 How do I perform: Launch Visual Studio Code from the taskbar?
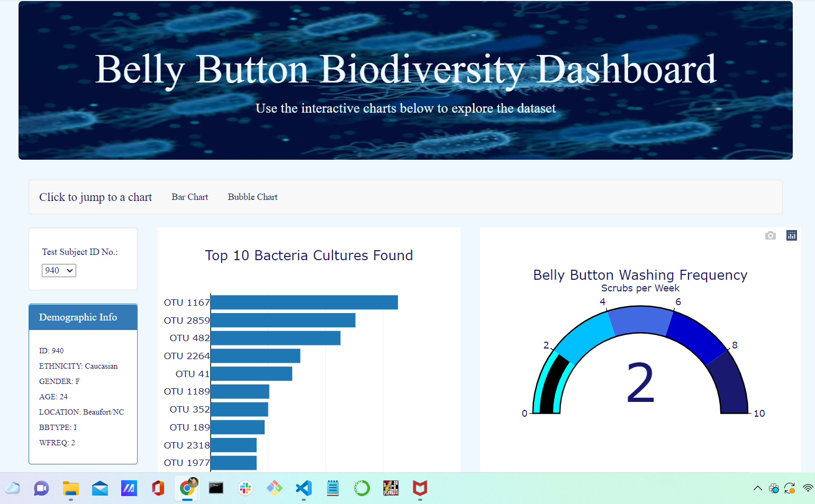pos(303,488)
